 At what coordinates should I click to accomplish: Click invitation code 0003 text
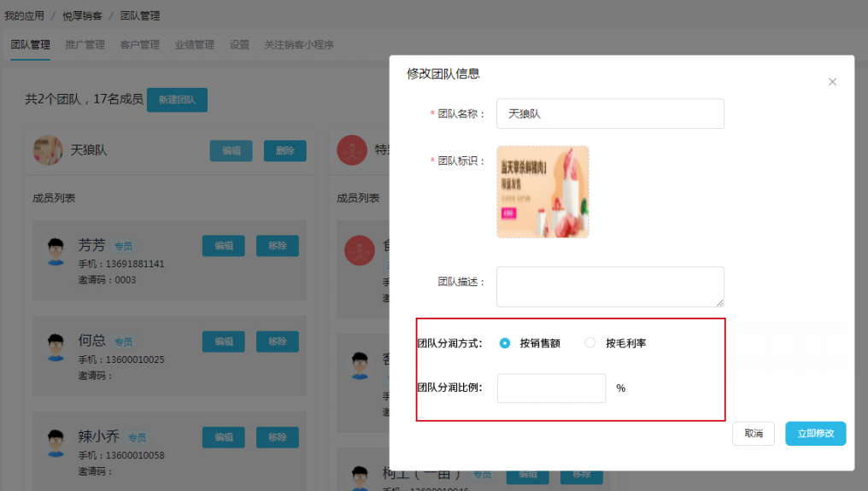coord(125,280)
